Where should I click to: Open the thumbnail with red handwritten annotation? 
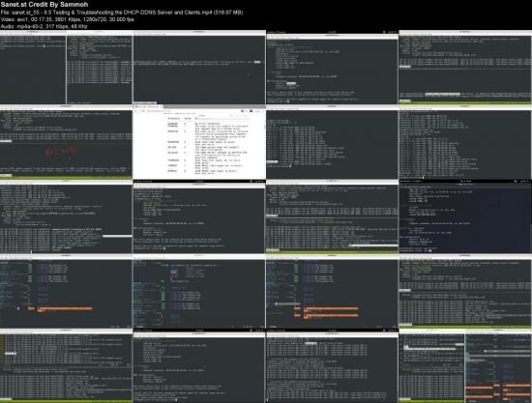click(x=66, y=142)
